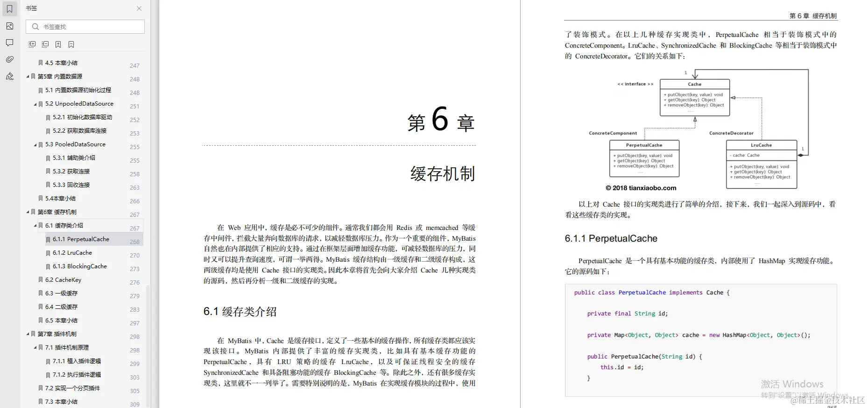Collapse all bookmarks with minus icon
This screenshot has height=408, width=868.
click(x=45, y=44)
